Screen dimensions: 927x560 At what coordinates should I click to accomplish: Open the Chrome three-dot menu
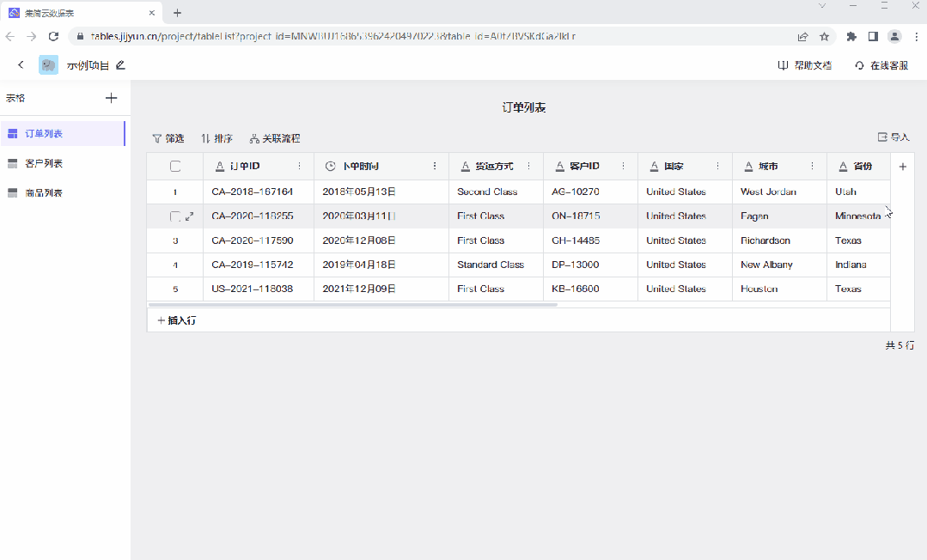coord(917,37)
